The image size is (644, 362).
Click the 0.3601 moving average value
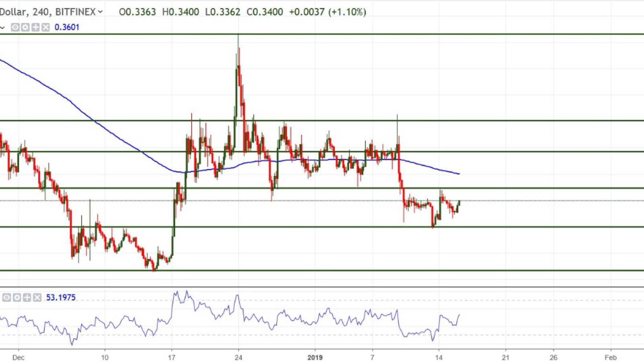[67, 27]
